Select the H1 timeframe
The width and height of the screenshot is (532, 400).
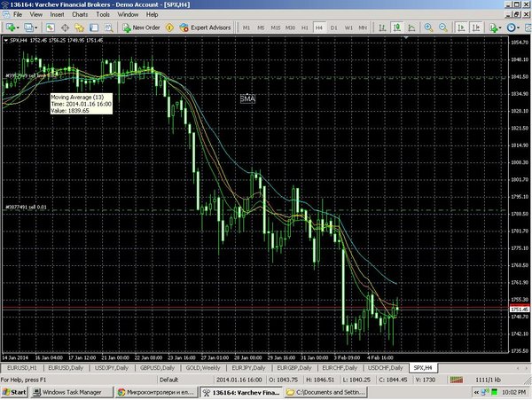point(305,27)
